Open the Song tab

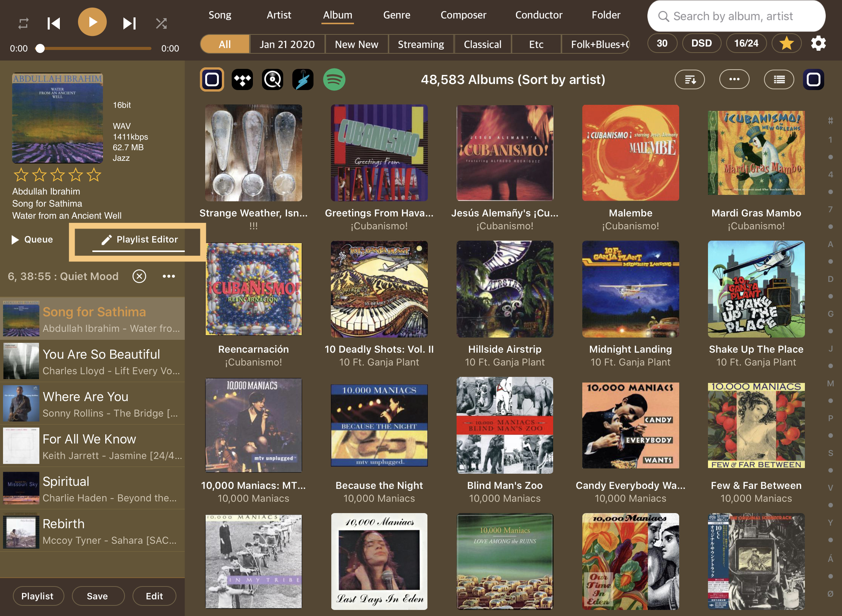[x=220, y=15]
